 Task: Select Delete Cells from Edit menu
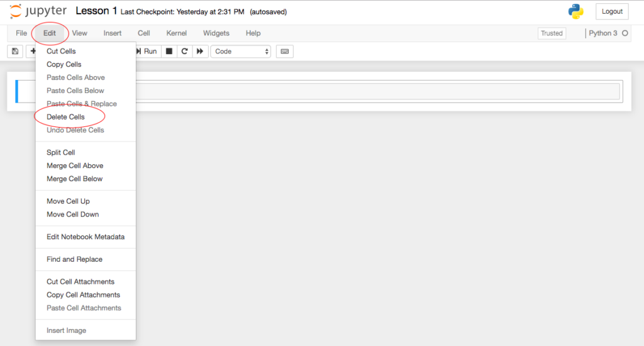[x=65, y=117]
